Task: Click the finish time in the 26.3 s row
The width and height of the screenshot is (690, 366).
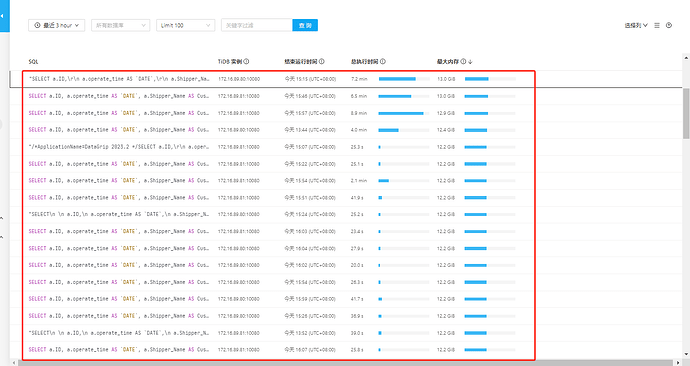Action: (x=310, y=282)
